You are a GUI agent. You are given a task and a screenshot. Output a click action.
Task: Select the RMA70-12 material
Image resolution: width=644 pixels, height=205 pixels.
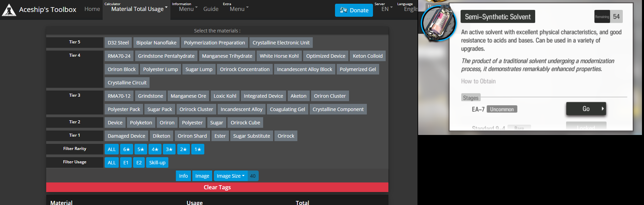[x=119, y=96]
